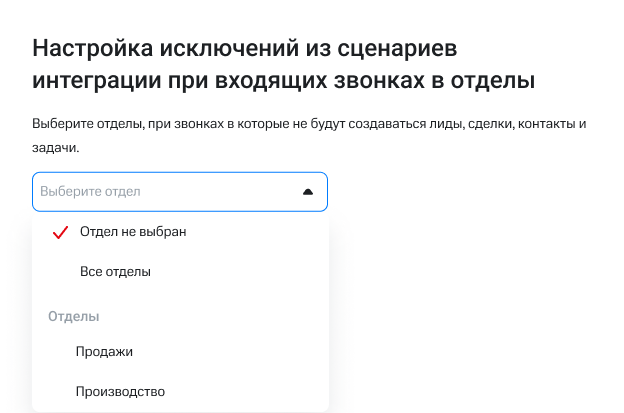
Task: Click the "Отделы" group header
Action: coord(74,317)
